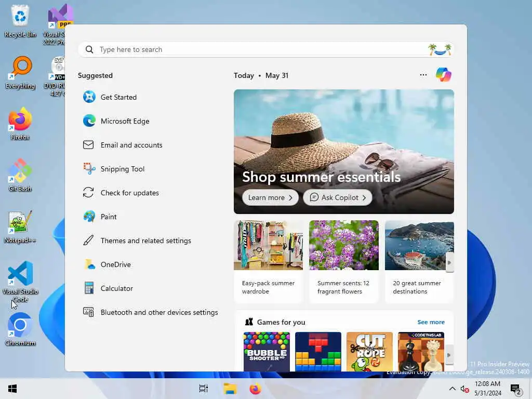Select Check for updates

coord(121,193)
